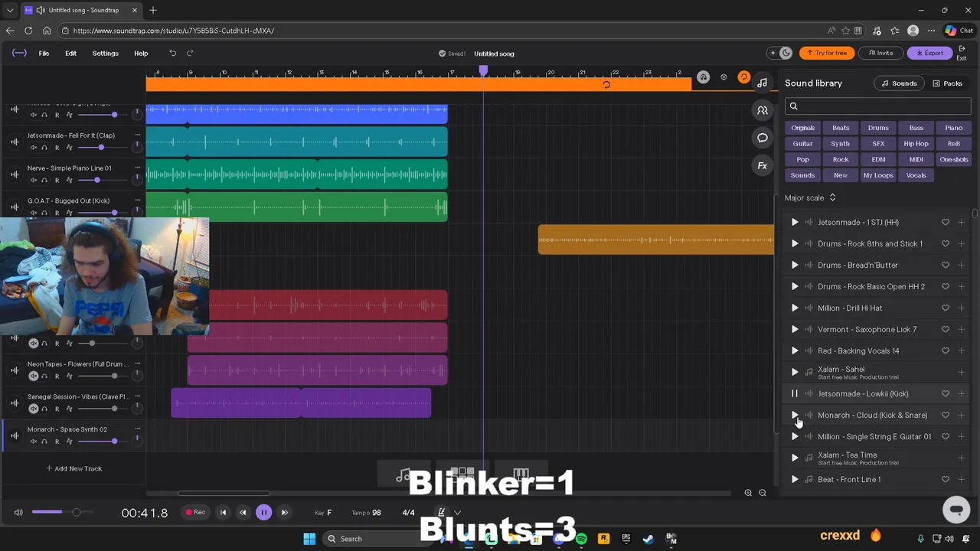The image size is (980, 551).
Task: Mute the G.O.A.T - Bugged Out (Kick) track
Action: 34,213
